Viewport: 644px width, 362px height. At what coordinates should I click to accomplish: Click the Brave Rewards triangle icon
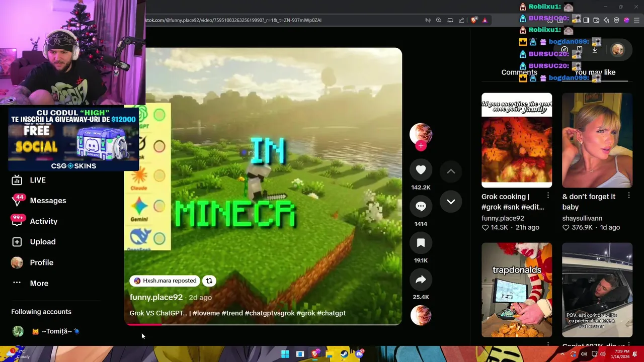point(485,20)
